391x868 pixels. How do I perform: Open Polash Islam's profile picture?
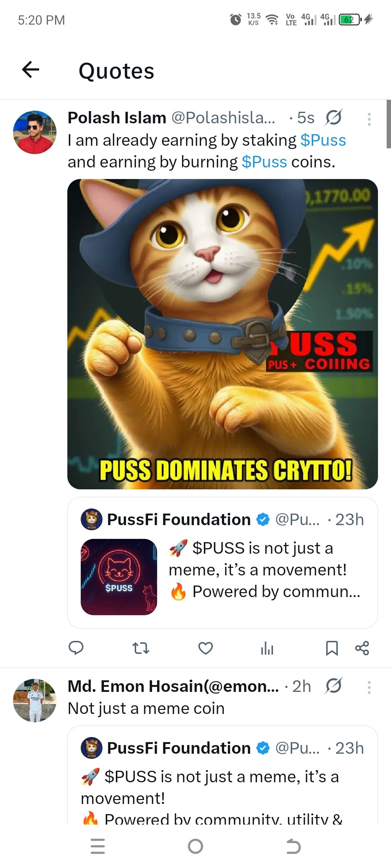point(35,132)
